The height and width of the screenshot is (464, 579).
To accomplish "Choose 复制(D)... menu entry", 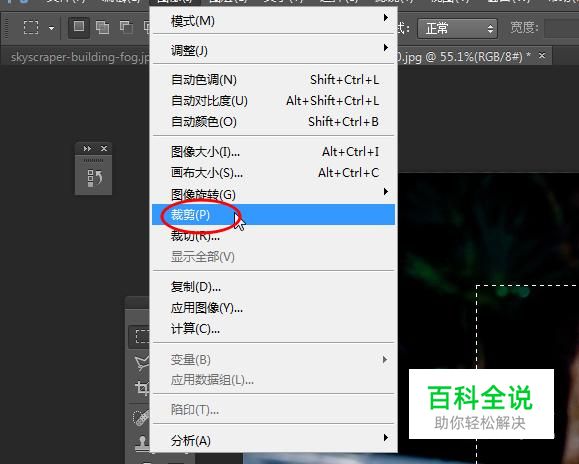I will click(x=274, y=286).
